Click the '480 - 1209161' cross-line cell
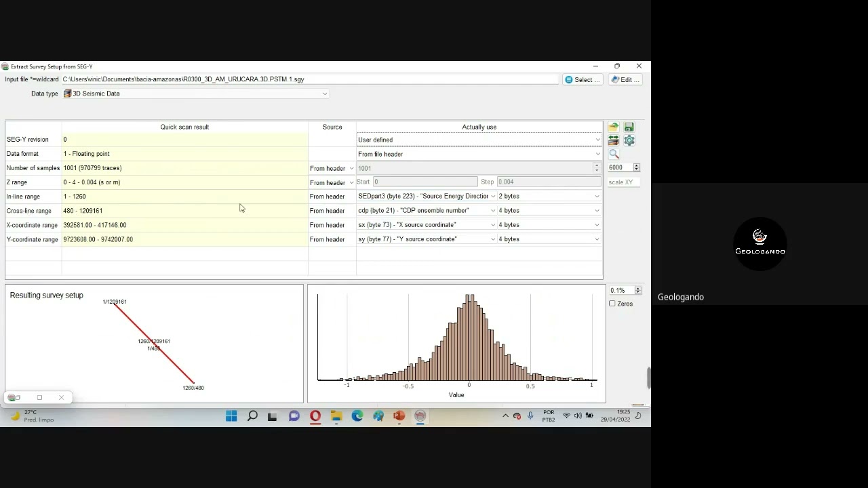This screenshot has height=488, width=868. coord(184,211)
